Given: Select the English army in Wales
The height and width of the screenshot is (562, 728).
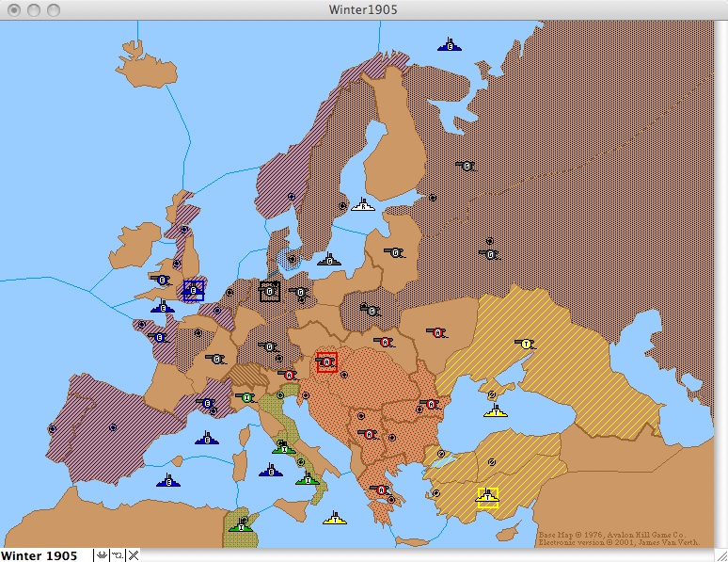Looking at the screenshot, I should point(162,281).
